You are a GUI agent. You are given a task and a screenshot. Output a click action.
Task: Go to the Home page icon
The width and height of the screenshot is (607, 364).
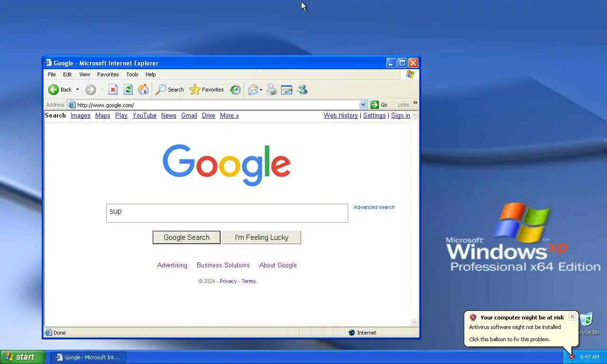(143, 90)
